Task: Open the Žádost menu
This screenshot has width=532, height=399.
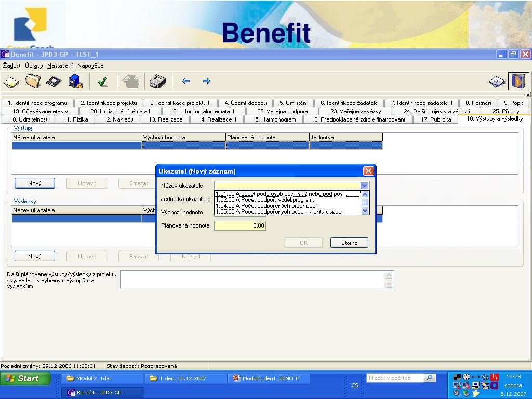Action: coord(12,65)
